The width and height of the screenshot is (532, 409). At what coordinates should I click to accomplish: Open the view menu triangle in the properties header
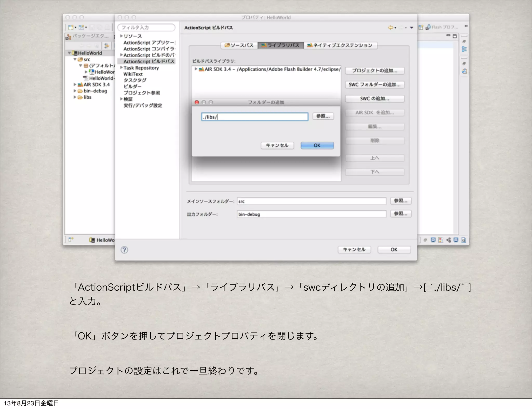pyautogui.click(x=411, y=28)
